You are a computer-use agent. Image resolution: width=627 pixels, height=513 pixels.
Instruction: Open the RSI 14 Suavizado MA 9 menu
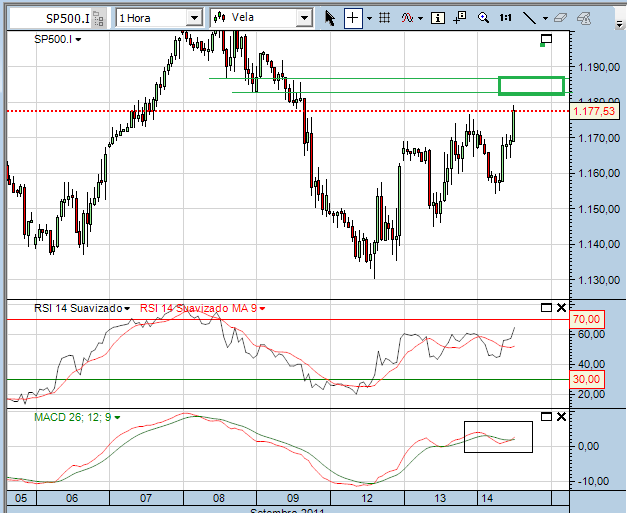tap(262, 309)
